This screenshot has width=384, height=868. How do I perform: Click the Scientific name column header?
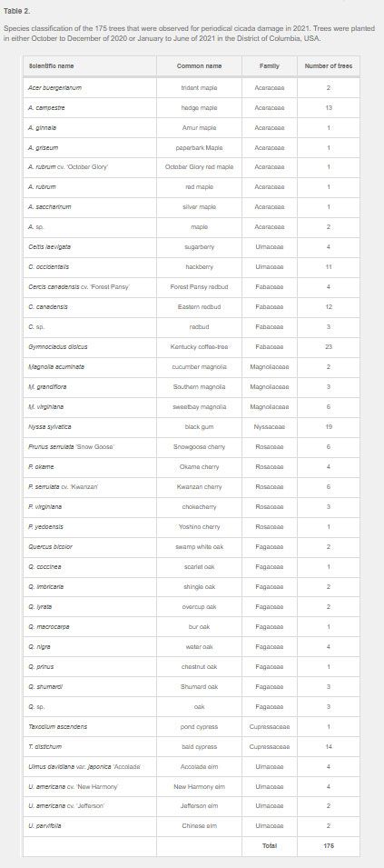(x=52, y=65)
